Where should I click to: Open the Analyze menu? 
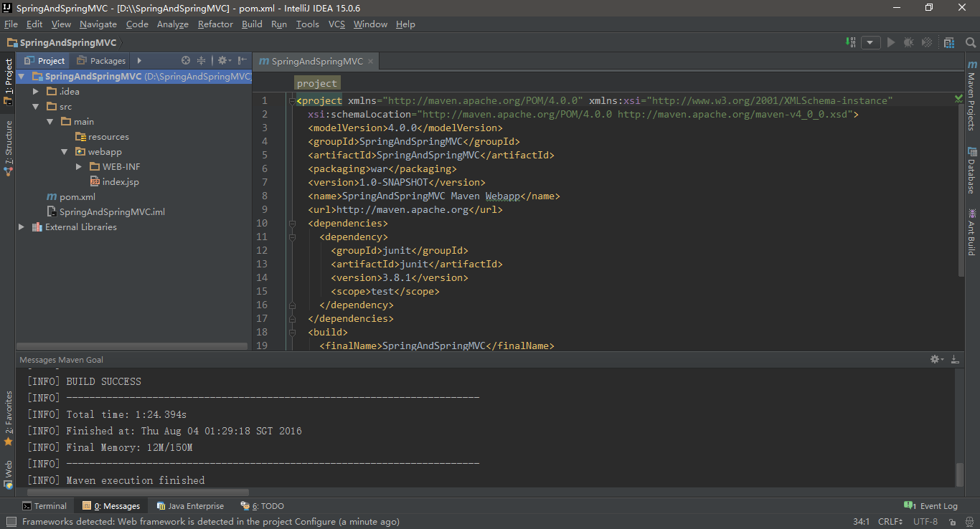coord(172,24)
